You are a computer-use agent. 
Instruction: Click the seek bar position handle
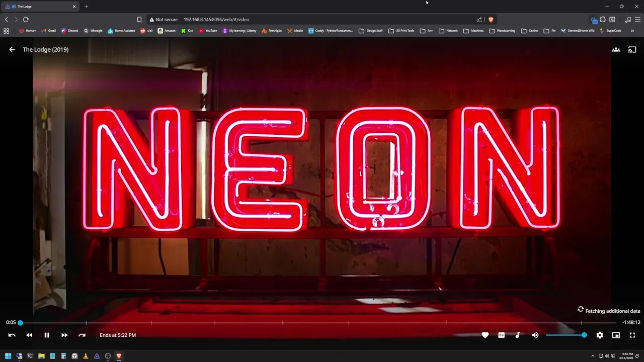click(x=20, y=322)
